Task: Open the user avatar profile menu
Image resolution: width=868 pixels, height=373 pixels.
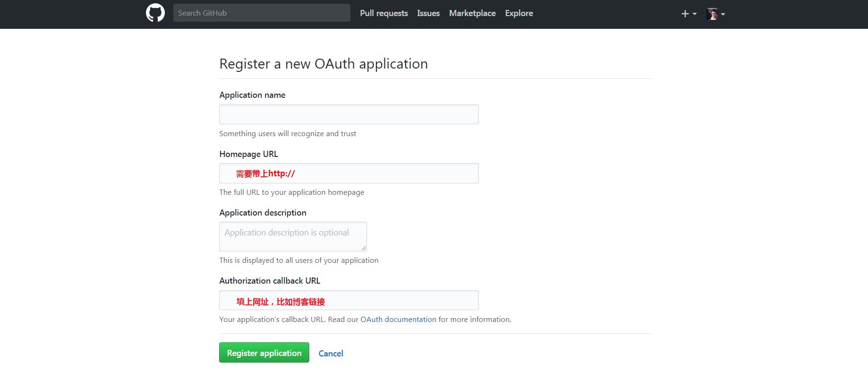Action: pos(715,14)
